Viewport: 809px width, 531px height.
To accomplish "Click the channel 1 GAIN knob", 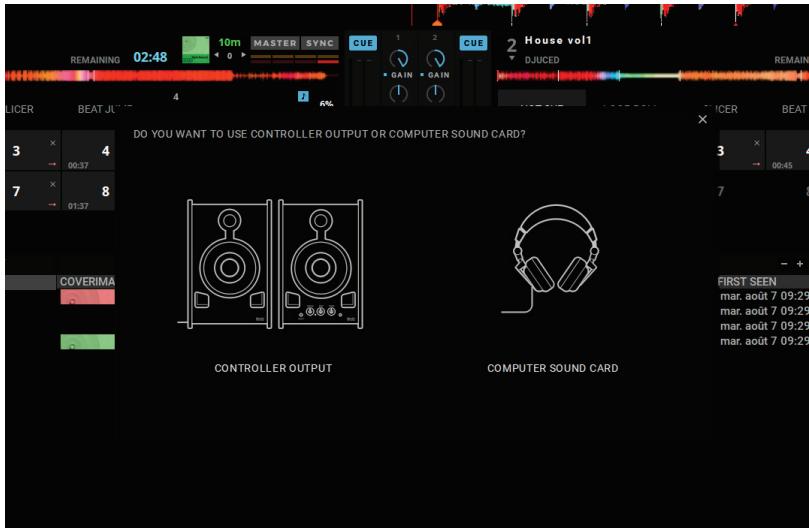I will (x=398, y=59).
